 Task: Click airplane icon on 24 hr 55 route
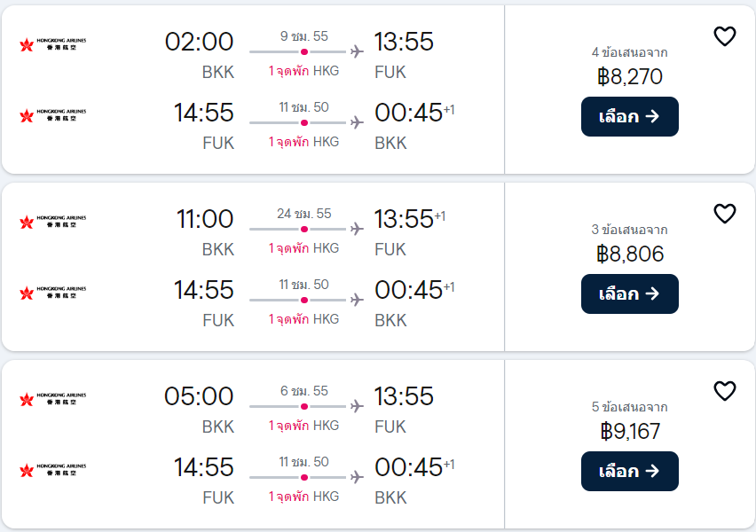tap(357, 229)
